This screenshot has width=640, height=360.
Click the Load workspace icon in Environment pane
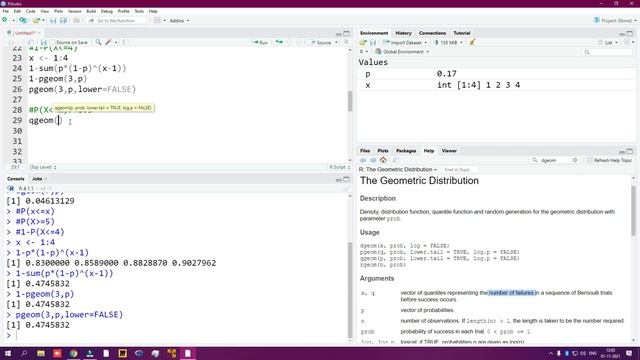pos(363,42)
